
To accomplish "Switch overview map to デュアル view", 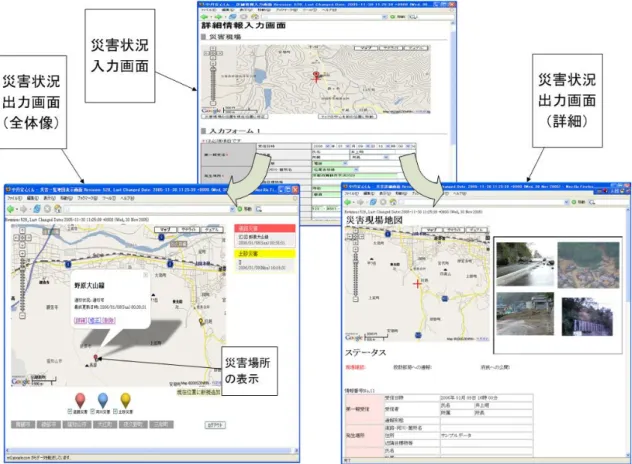I will [x=212, y=229].
